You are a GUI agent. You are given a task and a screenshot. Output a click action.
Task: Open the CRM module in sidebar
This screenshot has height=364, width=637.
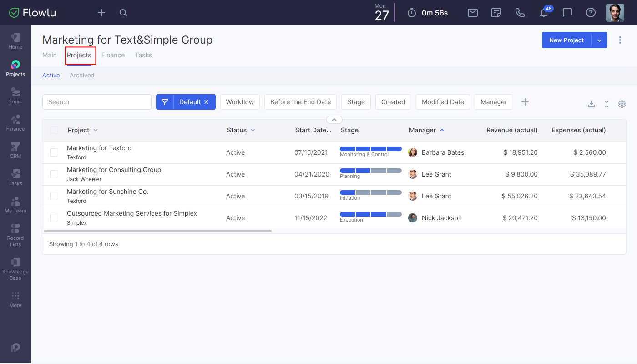[x=15, y=150]
